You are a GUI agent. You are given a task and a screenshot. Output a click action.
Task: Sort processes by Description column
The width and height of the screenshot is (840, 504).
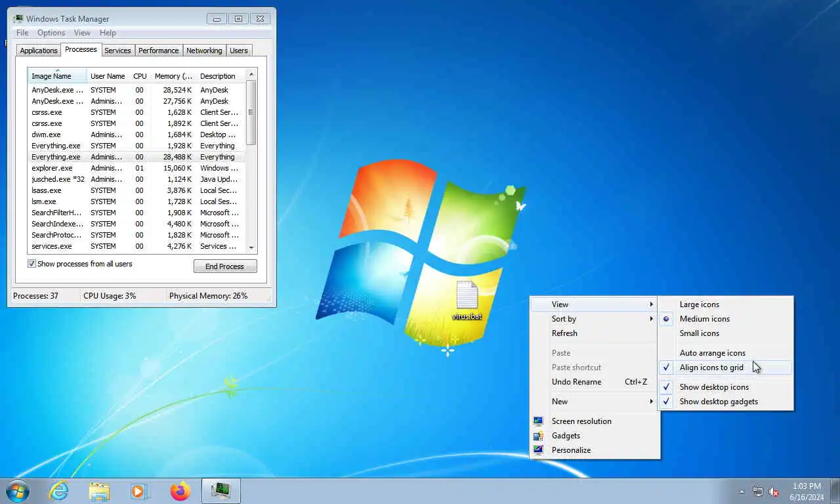pos(220,76)
